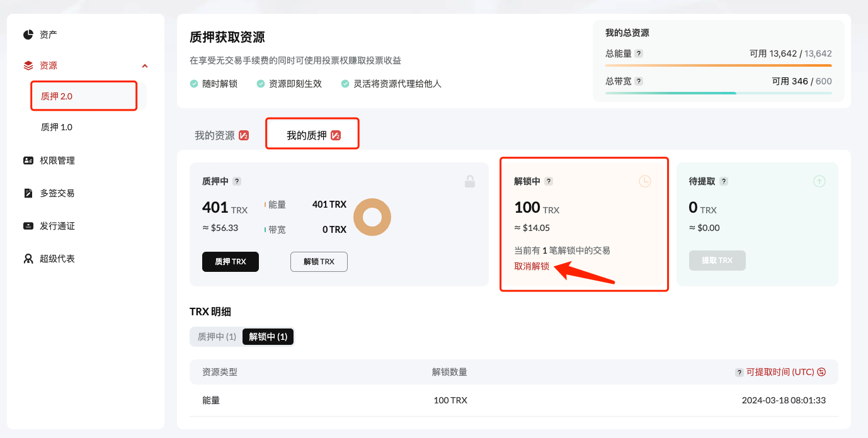This screenshot has width=868, height=438.
Task: Switch to the 我的资源 tab
Action: (x=215, y=135)
